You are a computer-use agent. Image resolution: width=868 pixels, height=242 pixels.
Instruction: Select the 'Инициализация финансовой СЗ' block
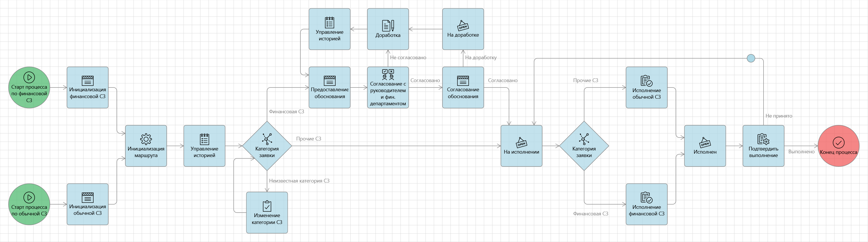click(88, 88)
